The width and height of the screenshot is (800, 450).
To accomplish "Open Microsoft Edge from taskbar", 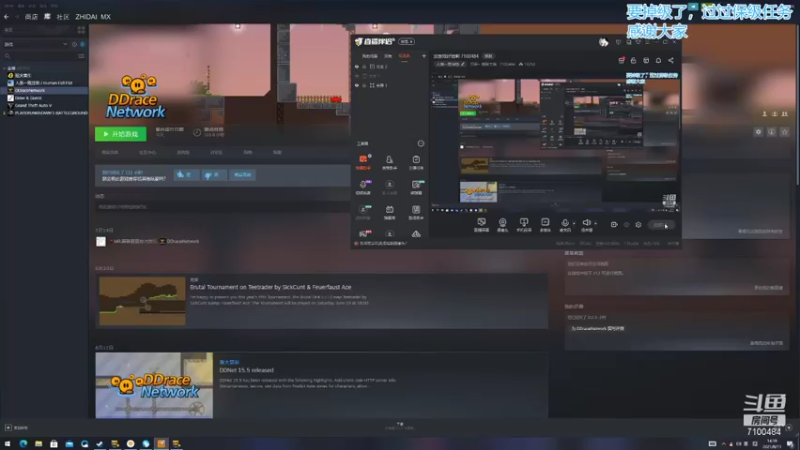I will click(x=23, y=444).
